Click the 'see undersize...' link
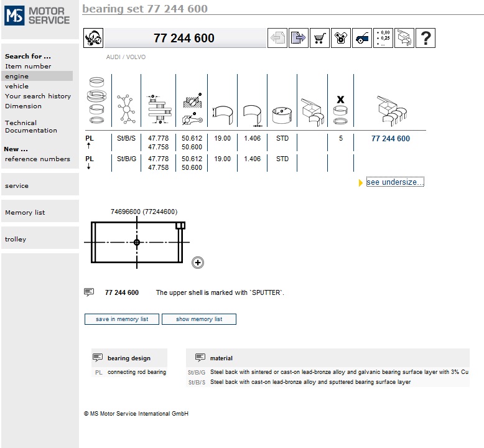The image size is (484, 448). click(394, 182)
